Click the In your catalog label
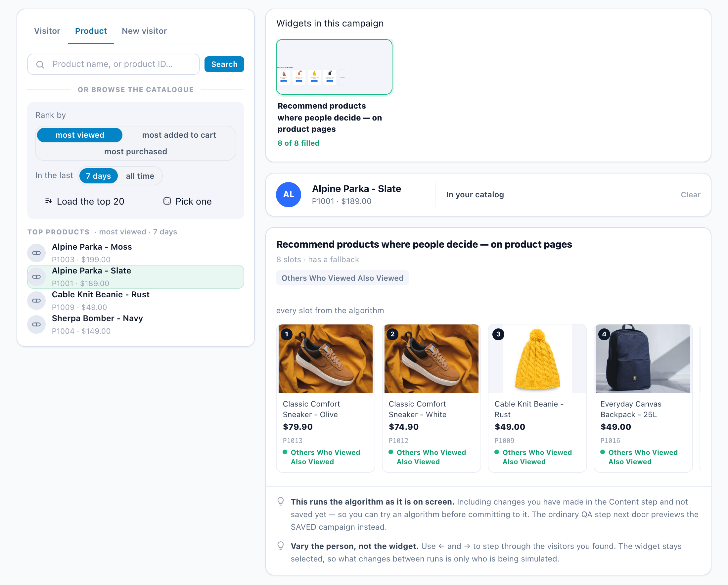This screenshot has height=585, width=728. click(x=475, y=195)
